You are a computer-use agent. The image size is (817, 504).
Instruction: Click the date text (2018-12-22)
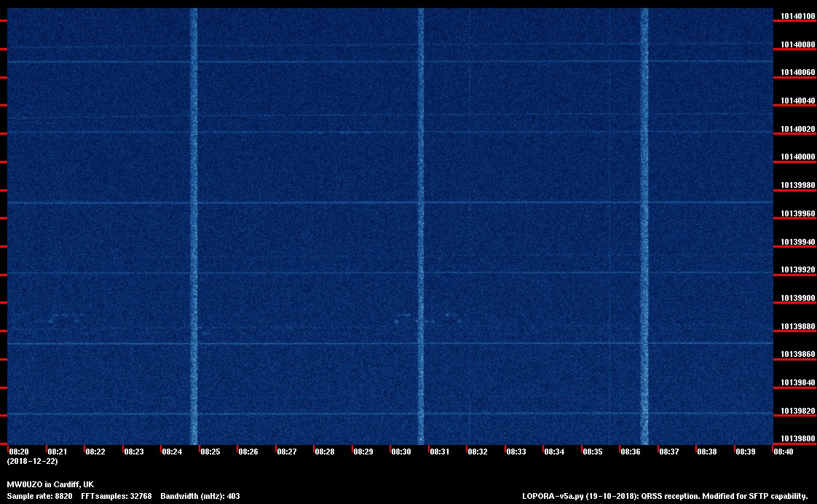click(32, 461)
